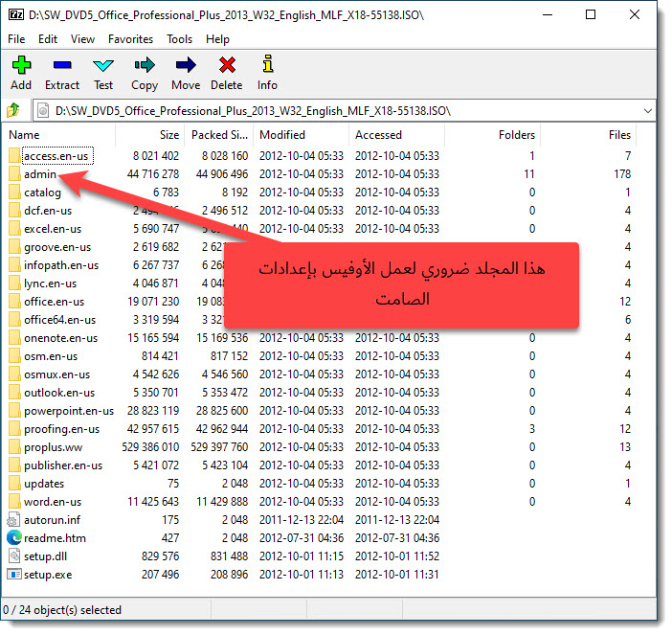Click the autorun.inf file icon
Image resolution: width=672 pixels, height=635 pixels.
(13, 520)
